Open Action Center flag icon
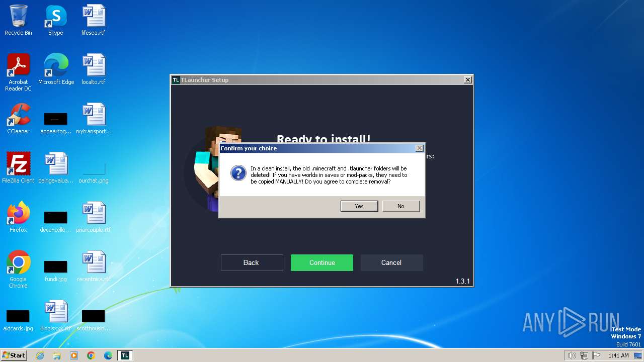This screenshot has width=644, height=362. click(x=596, y=355)
